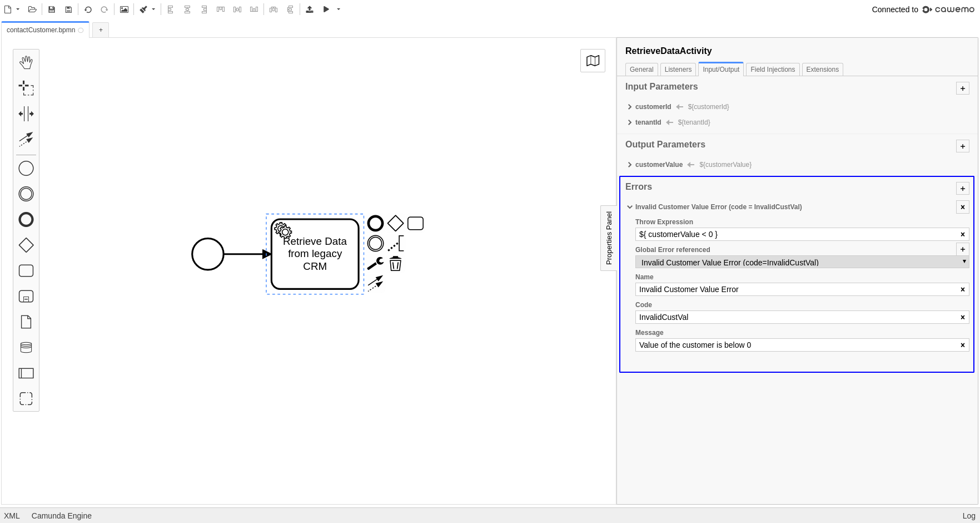
Task: Toggle the minimap overview
Action: (x=593, y=61)
